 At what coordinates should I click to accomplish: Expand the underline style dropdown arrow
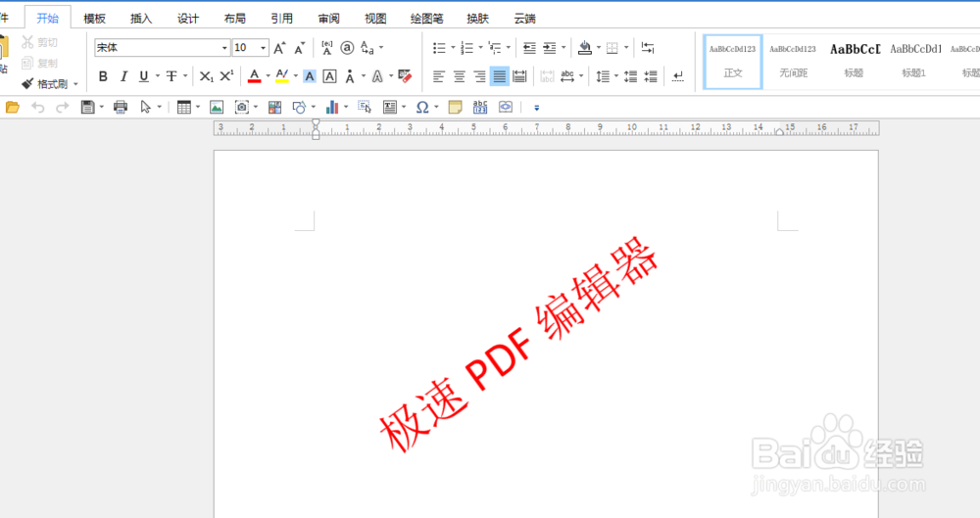click(x=158, y=76)
